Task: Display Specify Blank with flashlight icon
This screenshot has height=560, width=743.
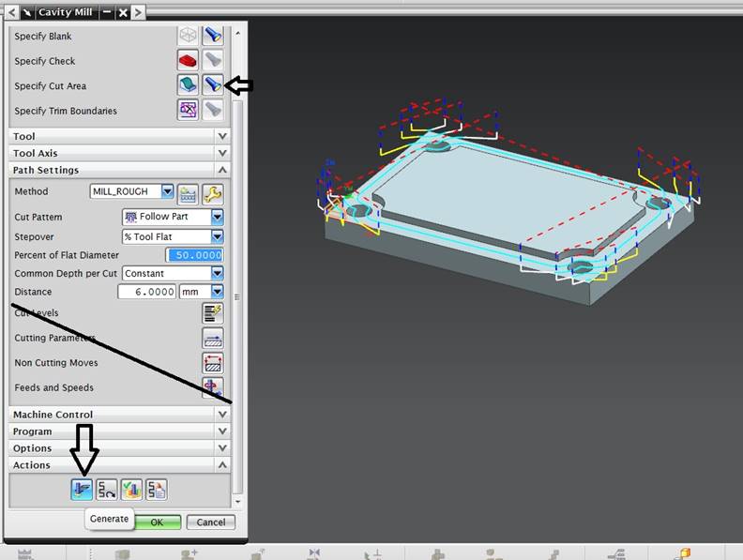Action: (x=213, y=36)
